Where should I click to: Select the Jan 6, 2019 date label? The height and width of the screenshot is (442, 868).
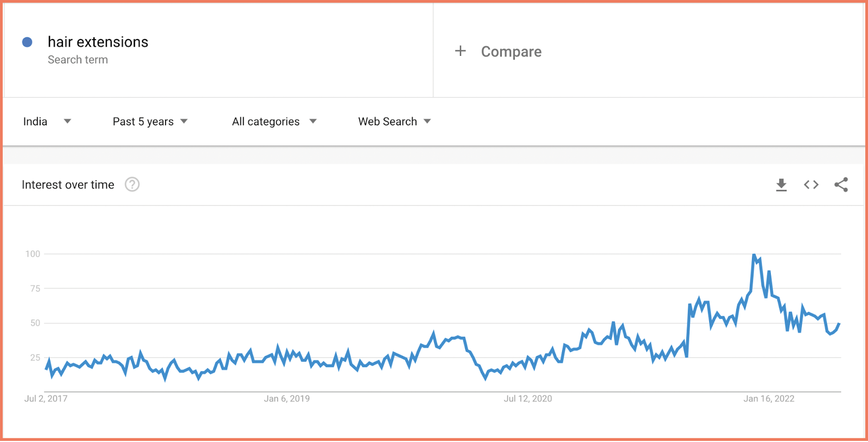tap(286, 399)
